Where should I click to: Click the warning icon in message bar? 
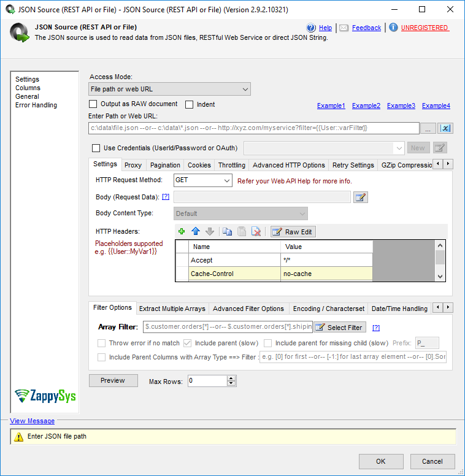pos(18,437)
